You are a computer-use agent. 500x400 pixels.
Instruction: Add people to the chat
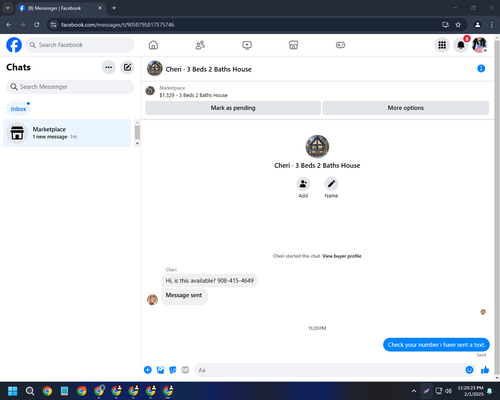[x=303, y=184]
